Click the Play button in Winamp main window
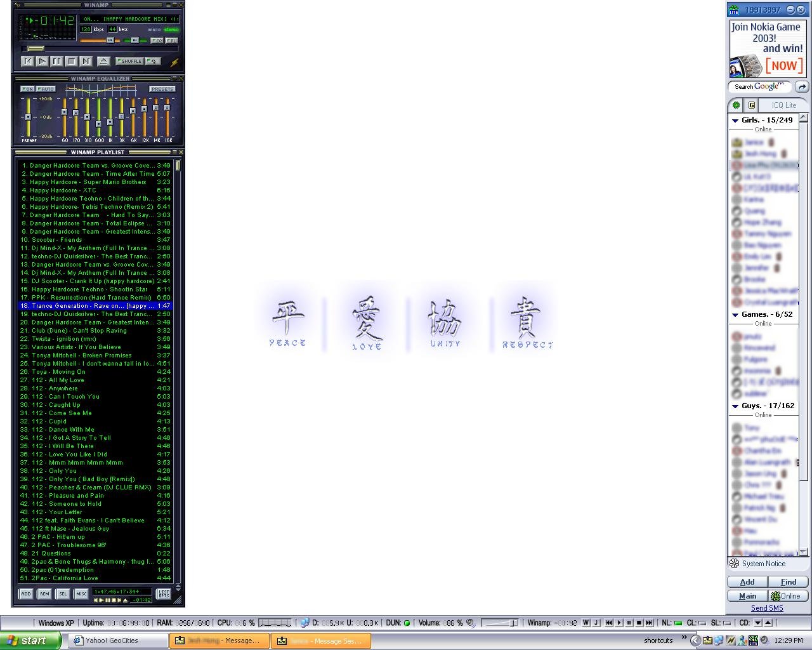This screenshot has height=650, width=812. pos(42,61)
